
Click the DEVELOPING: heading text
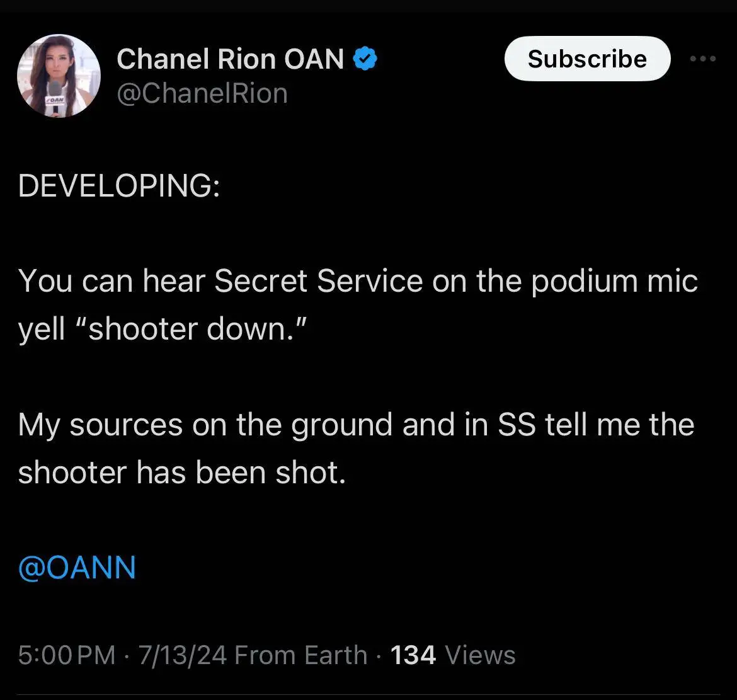tap(119, 186)
